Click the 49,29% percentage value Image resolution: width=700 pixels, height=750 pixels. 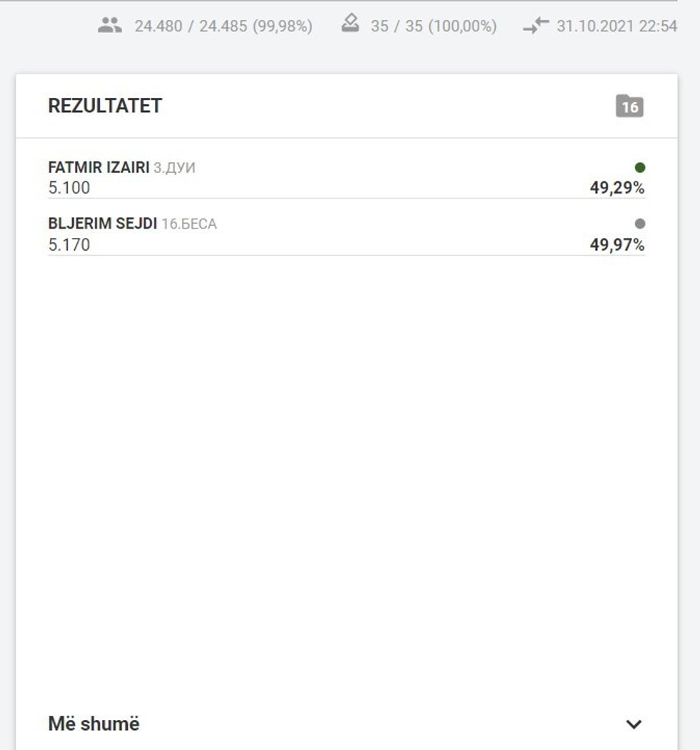[x=617, y=189]
